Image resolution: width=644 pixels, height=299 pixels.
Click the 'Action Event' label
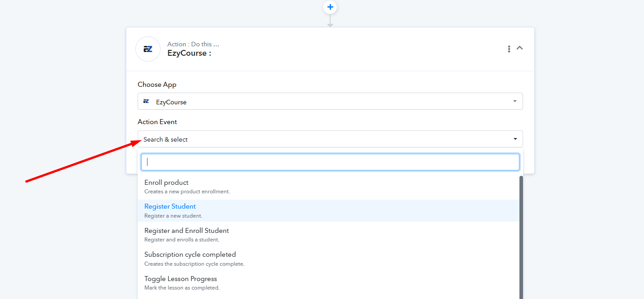click(157, 122)
